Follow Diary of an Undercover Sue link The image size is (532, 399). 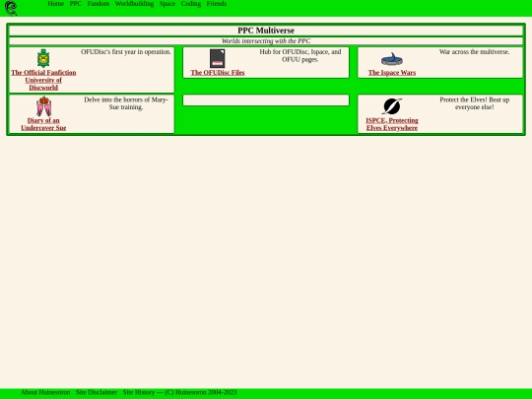43,124
